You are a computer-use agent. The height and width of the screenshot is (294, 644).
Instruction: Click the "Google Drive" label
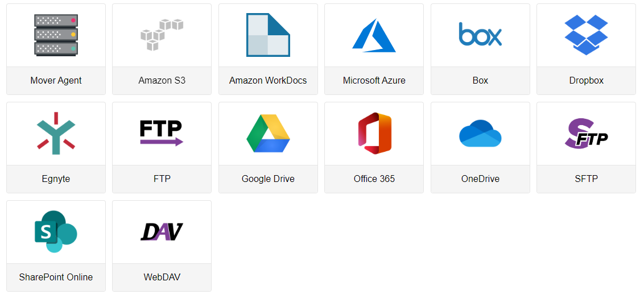click(x=268, y=179)
